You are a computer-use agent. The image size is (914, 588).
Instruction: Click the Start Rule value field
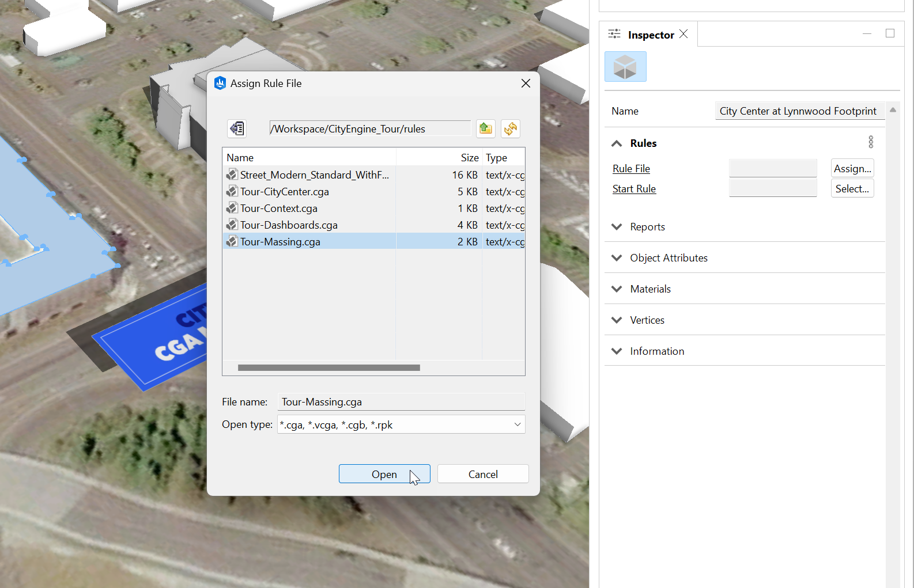pyautogui.click(x=773, y=188)
